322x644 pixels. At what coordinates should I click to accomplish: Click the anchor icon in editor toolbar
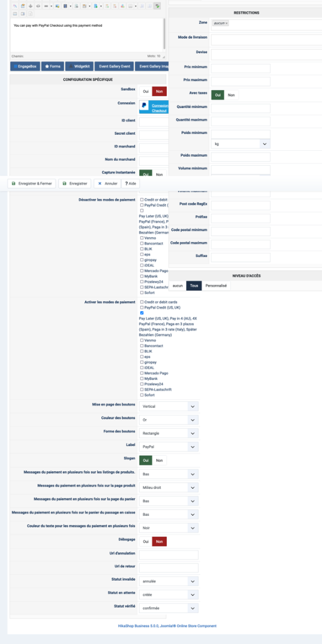coord(30,6)
